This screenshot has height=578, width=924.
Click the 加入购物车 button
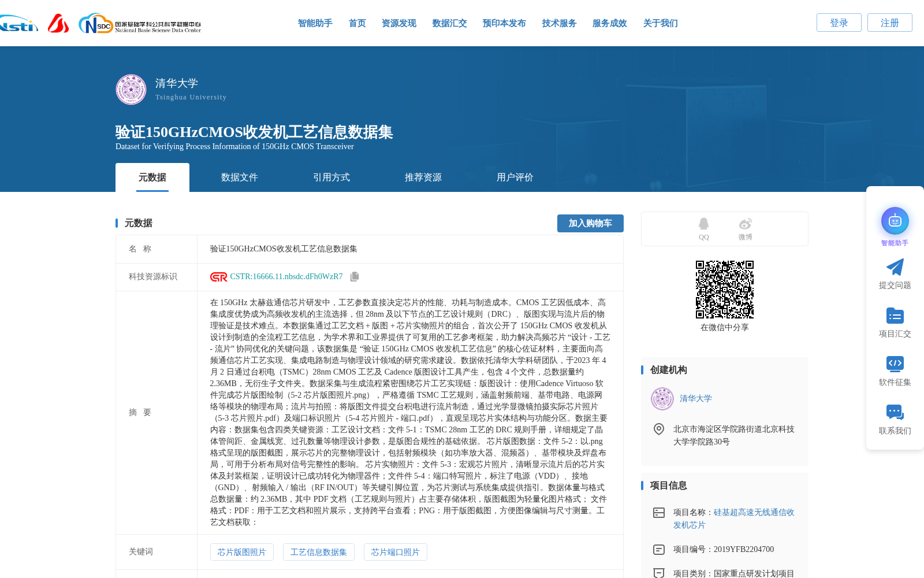590,223
